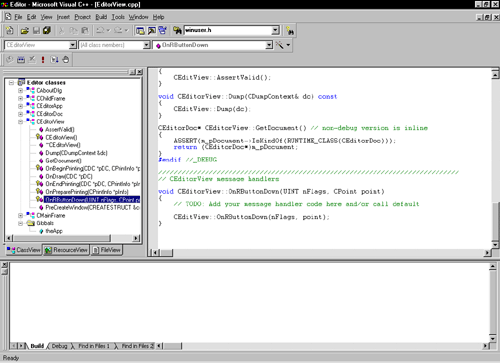This screenshot has width=500, height=363.
Task: Click the Window List toolbar icon
Action: point(163,31)
